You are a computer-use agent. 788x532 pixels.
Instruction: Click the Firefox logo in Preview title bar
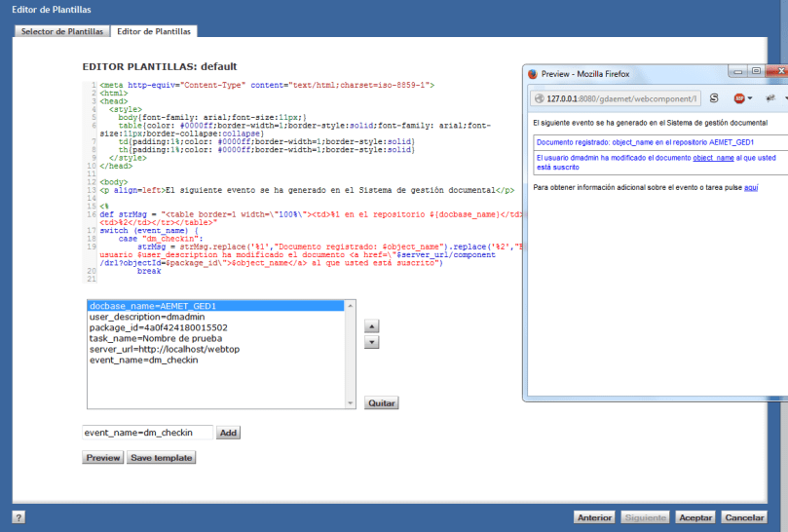pyautogui.click(x=532, y=73)
